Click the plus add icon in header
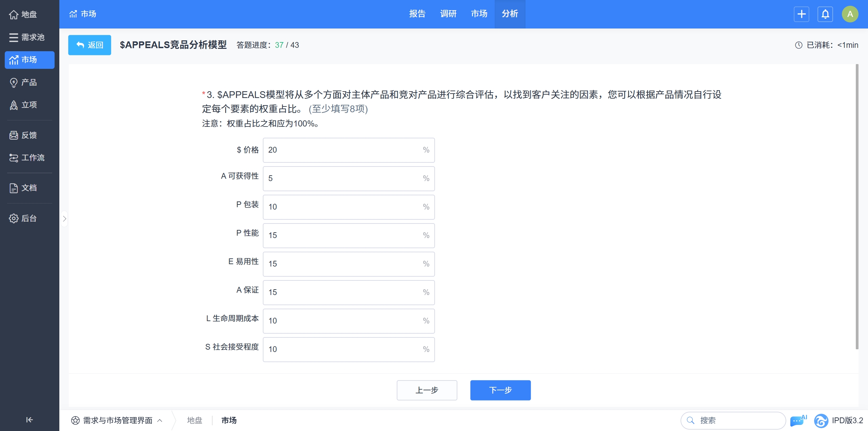The height and width of the screenshot is (431, 868). tap(801, 14)
